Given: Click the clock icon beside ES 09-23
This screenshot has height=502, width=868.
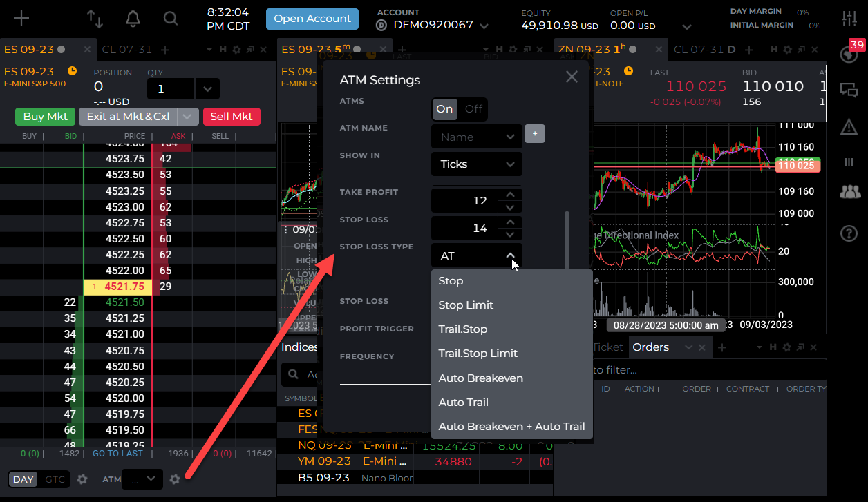Looking at the screenshot, I should coord(73,71).
